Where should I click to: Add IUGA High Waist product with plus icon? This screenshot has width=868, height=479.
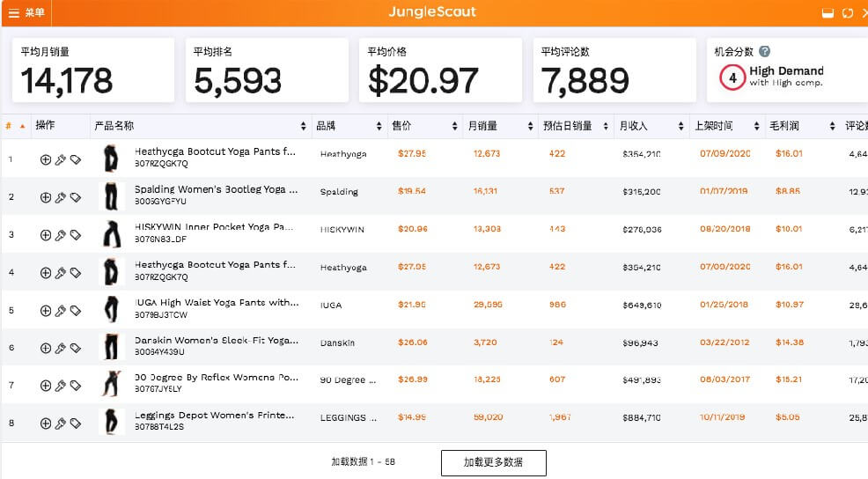tap(46, 311)
